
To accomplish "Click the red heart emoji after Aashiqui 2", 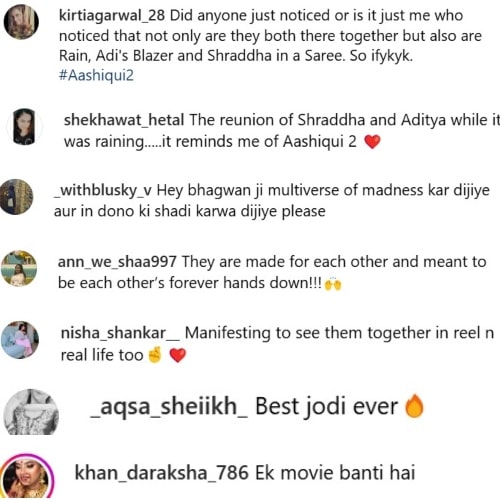I will [x=372, y=142].
